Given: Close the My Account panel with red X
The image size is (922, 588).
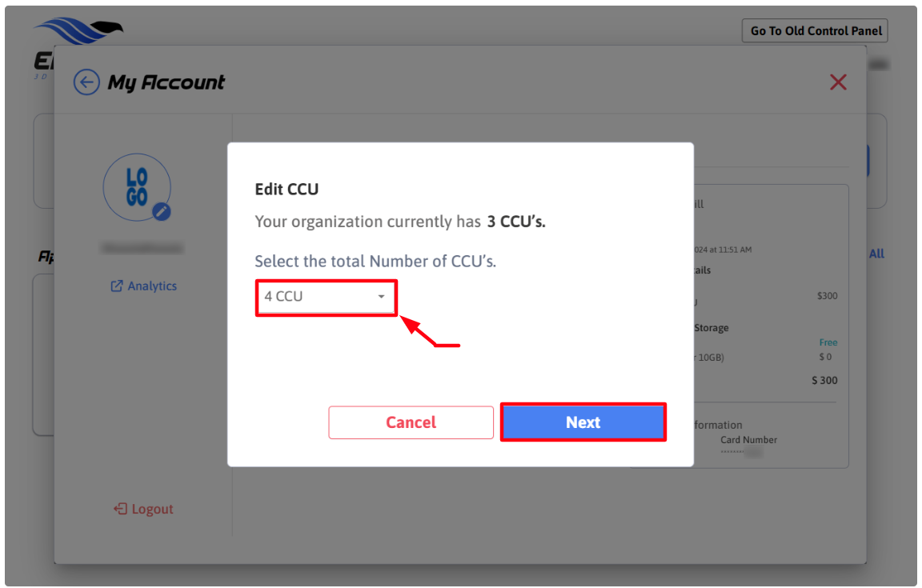Looking at the screenshot, I should coord(838,82).
